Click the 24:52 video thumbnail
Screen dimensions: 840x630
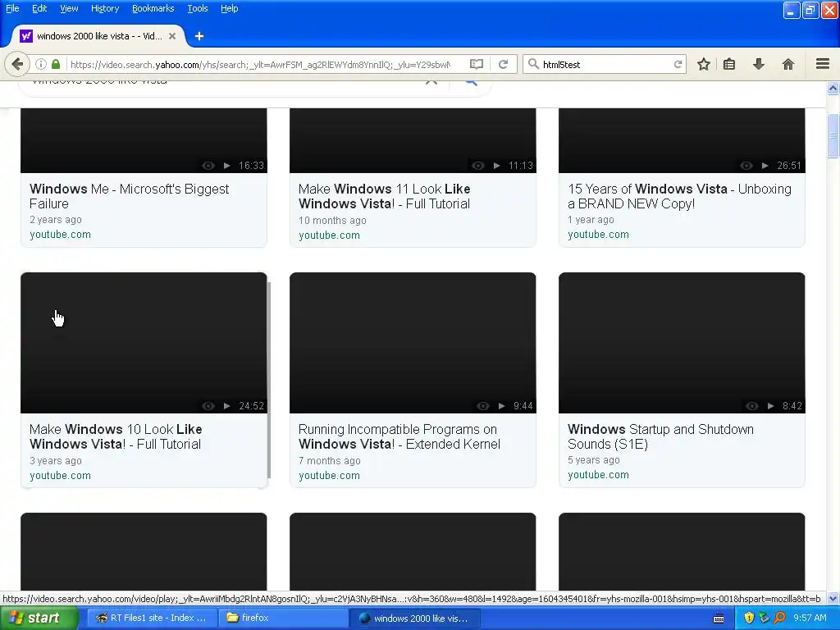(144, 343)
